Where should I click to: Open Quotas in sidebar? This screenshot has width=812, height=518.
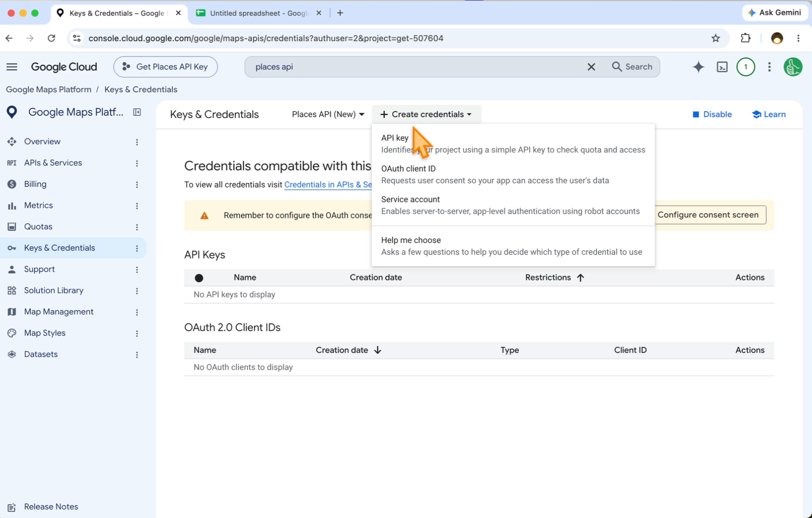(38, 227)
